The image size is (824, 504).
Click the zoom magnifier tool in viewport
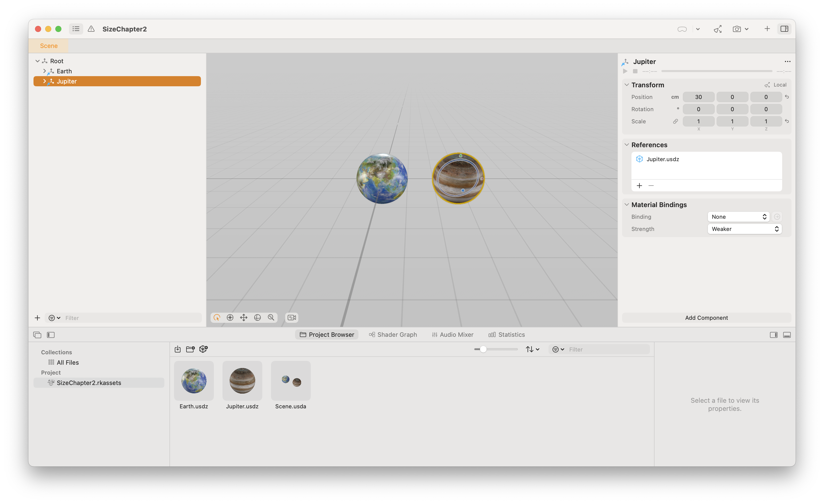tap(271, 317)
